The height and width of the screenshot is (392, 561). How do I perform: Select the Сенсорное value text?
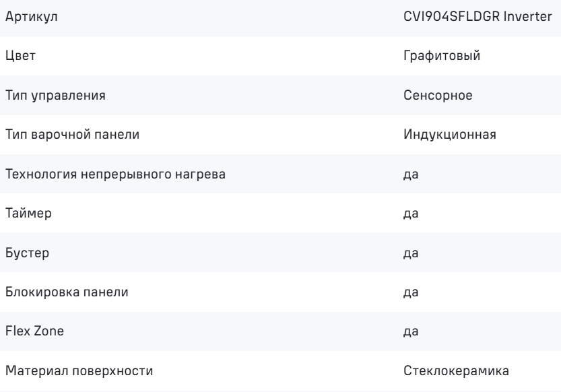[438, 95]
